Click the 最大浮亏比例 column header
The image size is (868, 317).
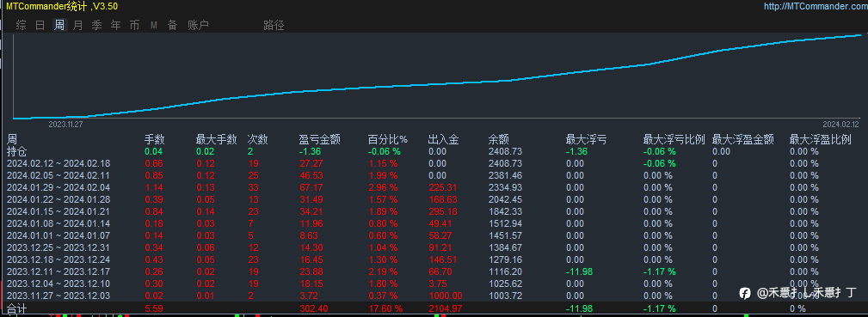pyautogui.click(x=674, y=139)
